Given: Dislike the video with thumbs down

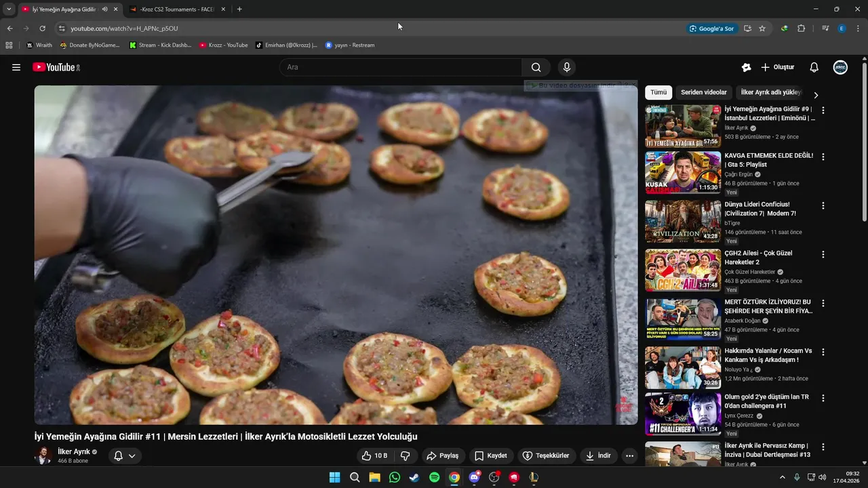Looking at the screenshot, I should point(406,455).
